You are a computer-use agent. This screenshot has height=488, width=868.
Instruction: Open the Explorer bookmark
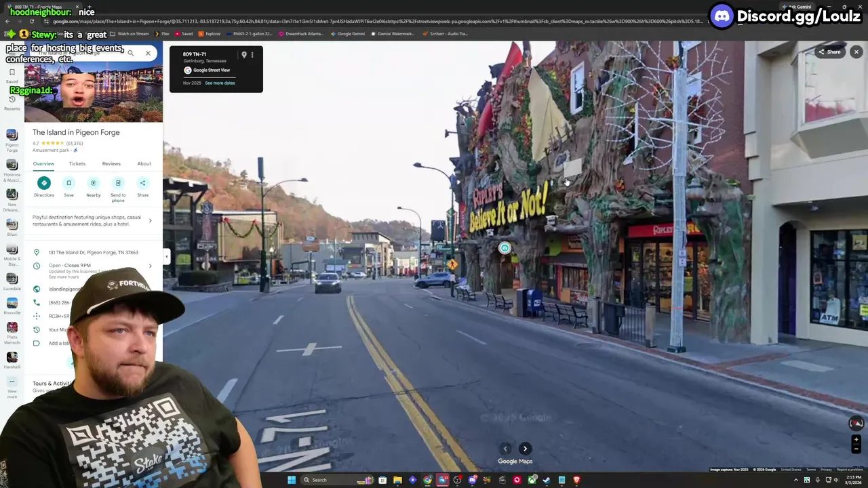tap(210, 33)
